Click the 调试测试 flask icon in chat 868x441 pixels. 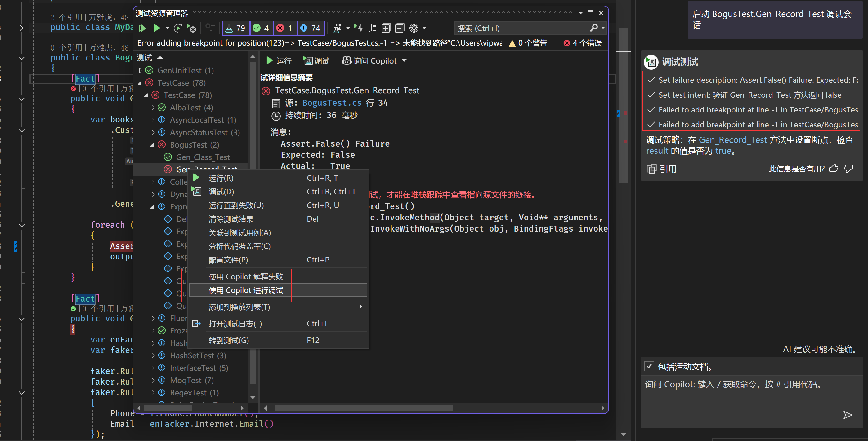(x=651, y=62)
